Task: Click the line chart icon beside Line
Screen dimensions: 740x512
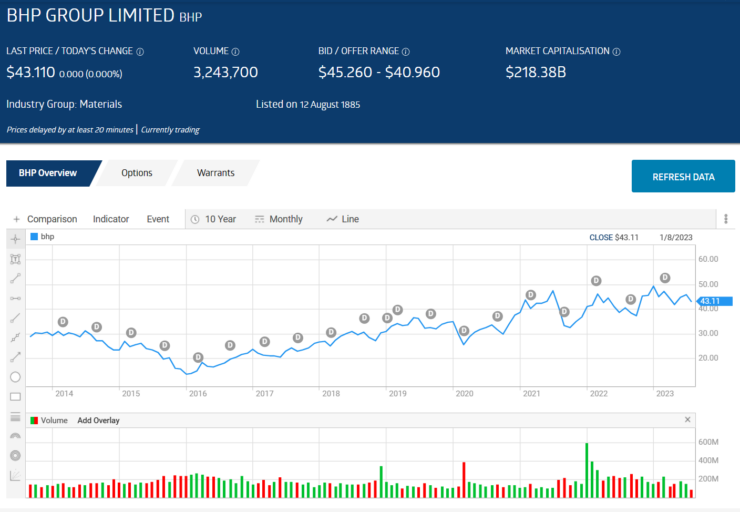Action: click(332, 219)
